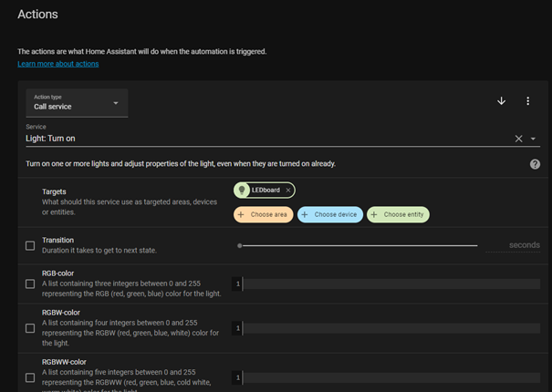
Task: Click the Transition duration slider track
Action: pos(358,245)
